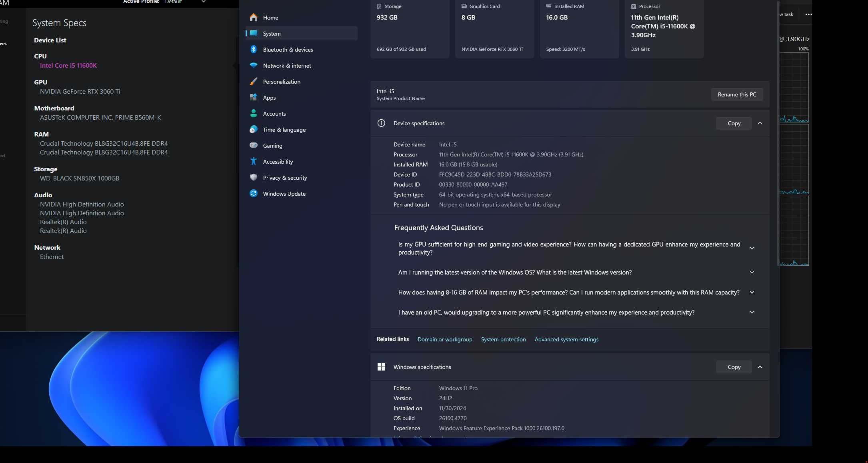Image resolution: width=868 pixels, height=463 pixels.
Task: Click the Device ID value
Action: coord(495,174)
